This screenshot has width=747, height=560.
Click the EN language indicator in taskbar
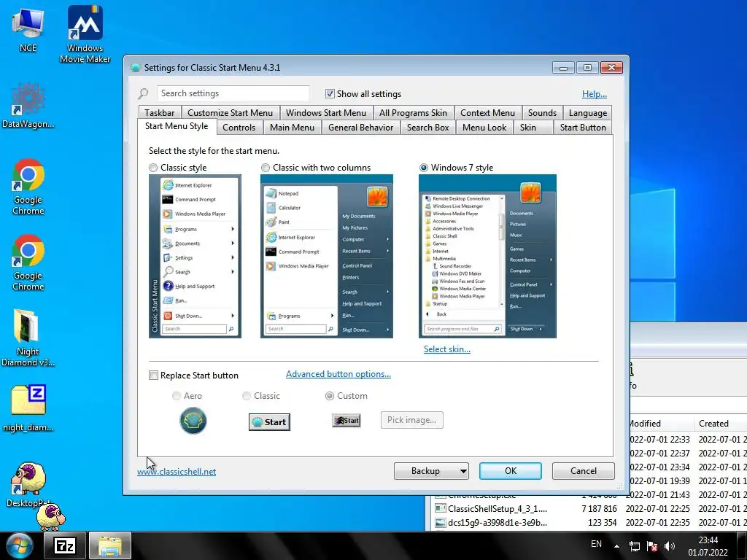596,544
